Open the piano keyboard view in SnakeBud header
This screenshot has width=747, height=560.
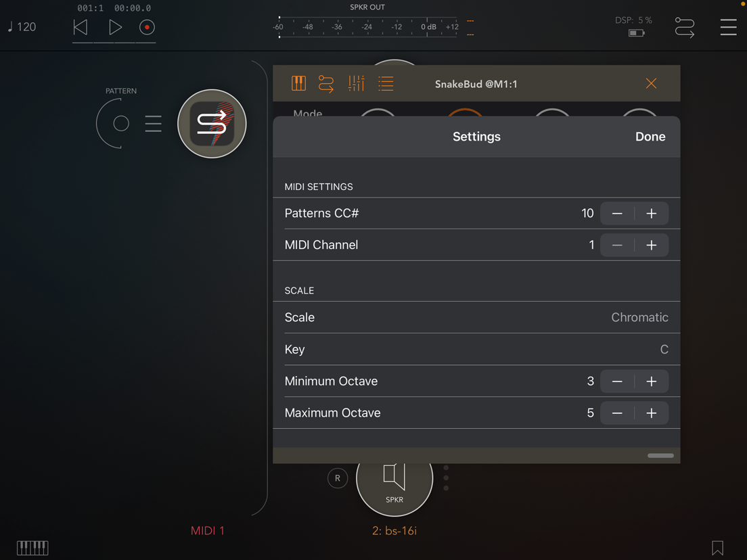(298, 83)
